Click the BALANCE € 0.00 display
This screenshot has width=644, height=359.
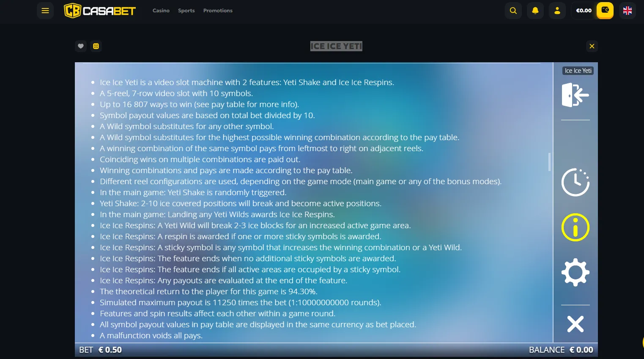point(561,350)
